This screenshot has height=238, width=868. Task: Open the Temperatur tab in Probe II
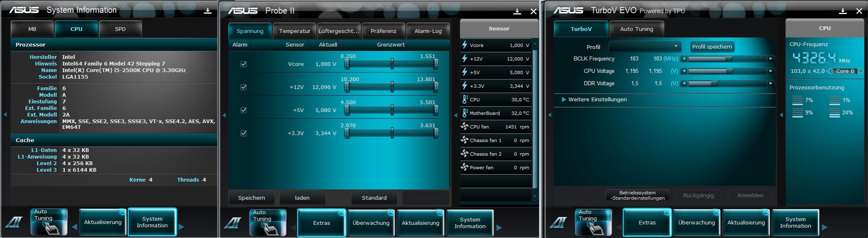pos(294,31)
